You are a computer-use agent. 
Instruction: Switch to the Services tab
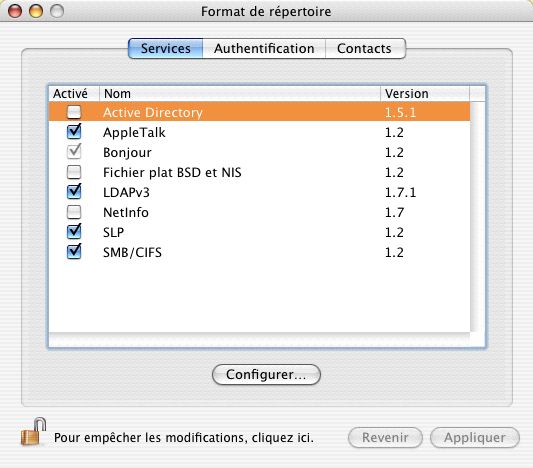[x=166, y=48]
